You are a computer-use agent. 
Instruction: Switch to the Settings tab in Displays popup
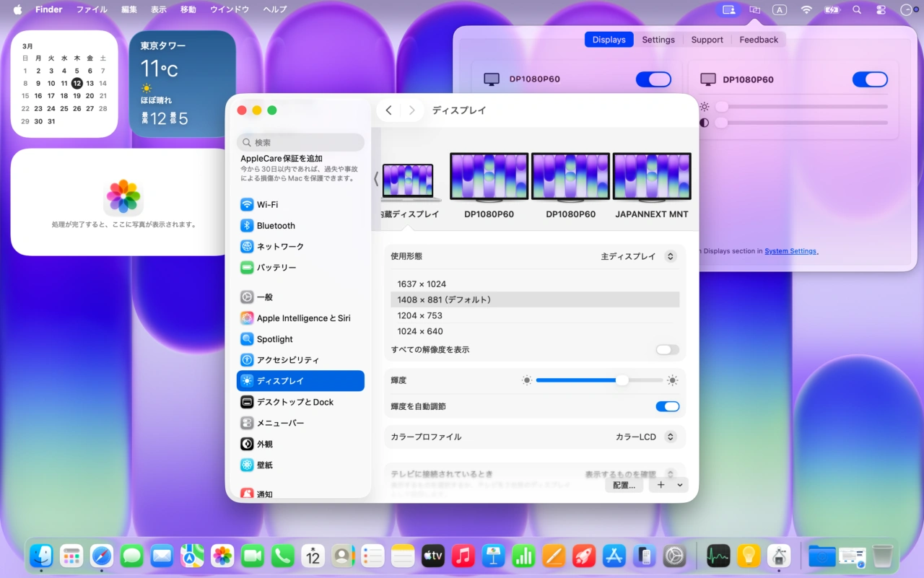(x=658, y=40)
